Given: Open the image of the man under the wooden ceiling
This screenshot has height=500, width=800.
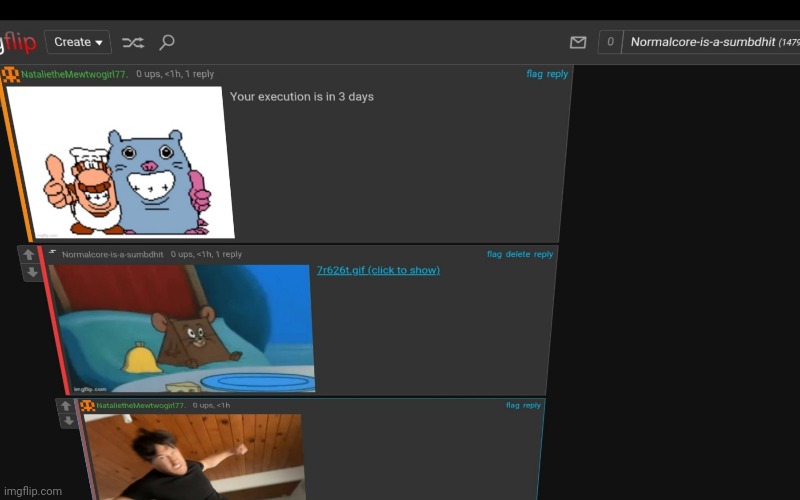Looking at the screenshot, I should click(x=194, y=457).
